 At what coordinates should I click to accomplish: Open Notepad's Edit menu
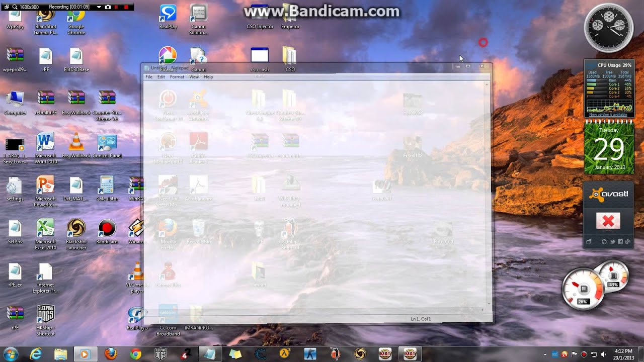pos(161,77)
